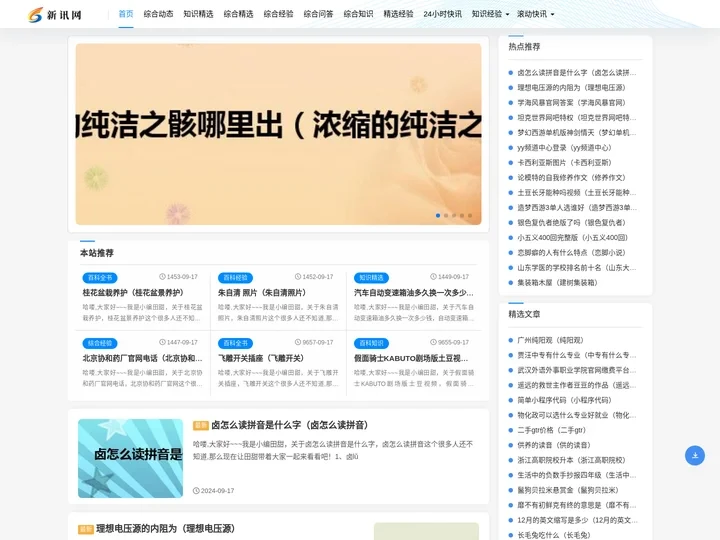The height and width of the screenshot is (540, 720).
Task: Open hot link 银色复仇者绝版了吗
Action: point(571,223)
